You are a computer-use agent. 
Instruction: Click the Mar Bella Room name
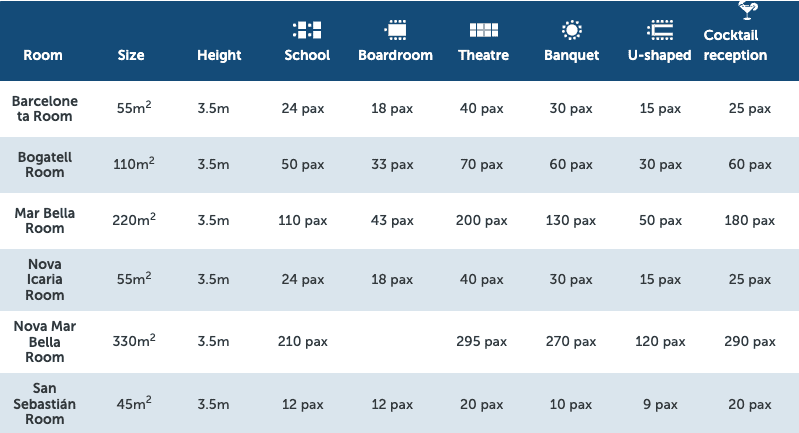(x=45, y=221)
